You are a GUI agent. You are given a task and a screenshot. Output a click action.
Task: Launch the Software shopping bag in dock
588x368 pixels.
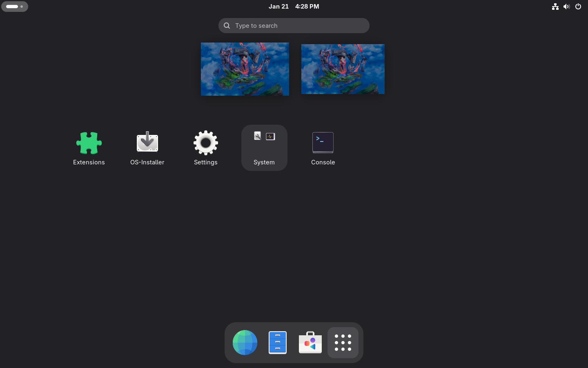[310, 343]
